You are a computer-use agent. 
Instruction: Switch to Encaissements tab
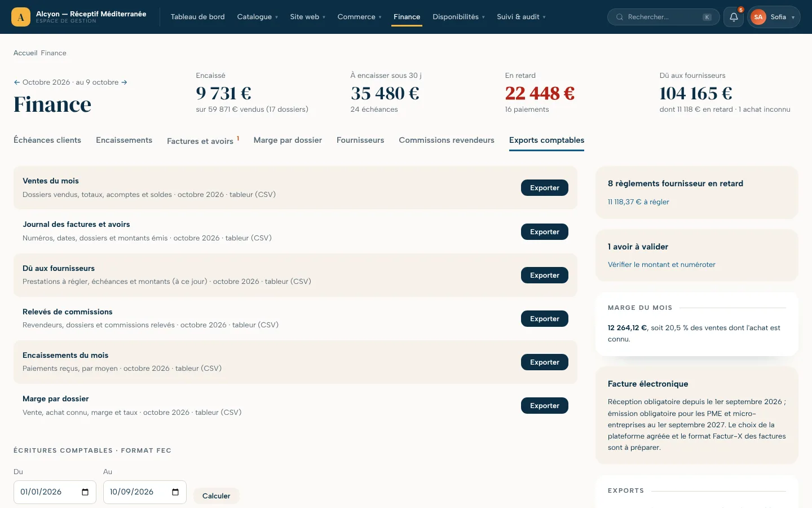[x=124, y=140]
